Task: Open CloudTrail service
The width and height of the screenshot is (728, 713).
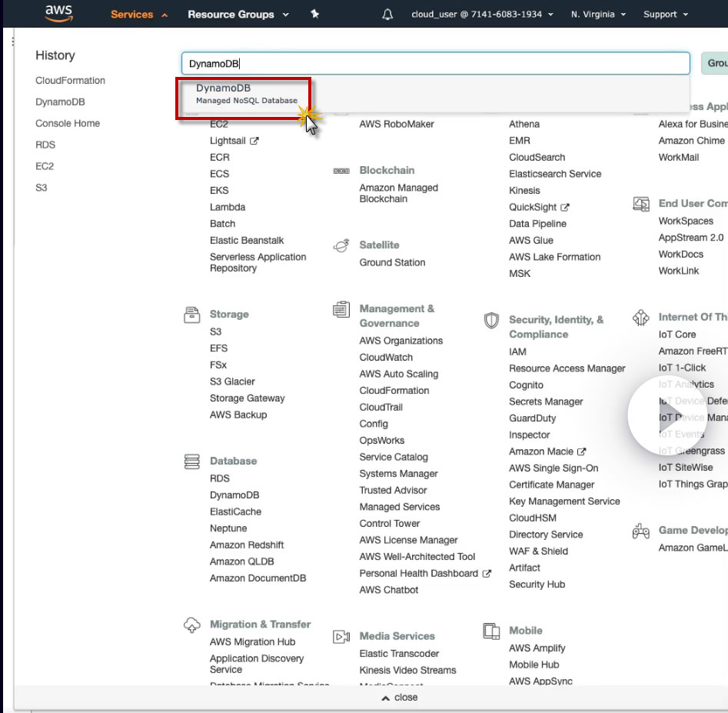Action: [x=381, y=408]
